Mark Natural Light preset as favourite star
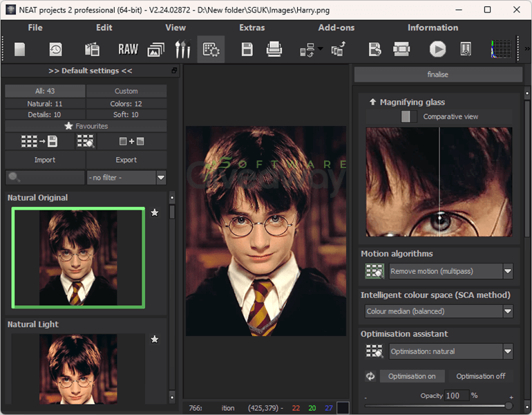This screenshot has height=415, width=532. point(155,340)
